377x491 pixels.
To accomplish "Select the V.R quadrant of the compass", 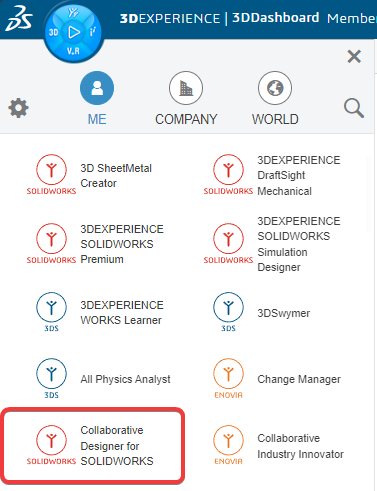I will click(73, 51).
